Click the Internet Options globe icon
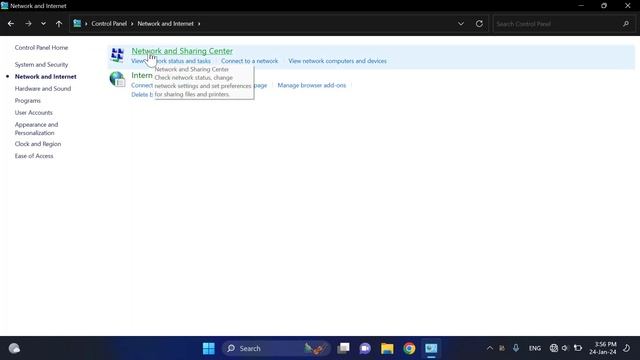 pyautogui.click(x=117, y=79)
